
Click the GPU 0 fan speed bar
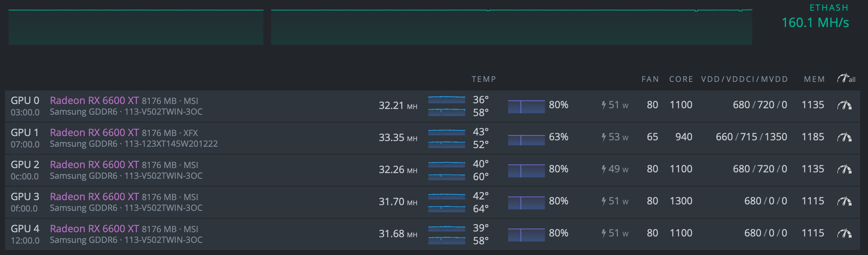tap(526, 106)
